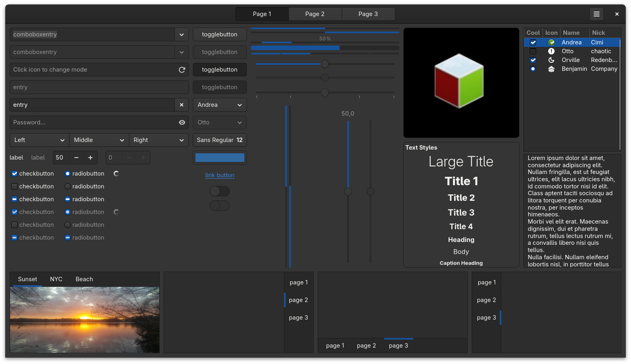Viewport: 631px width, 364px height.
Task: Open the hamburger menu in header bar
Action: point(596,14)
